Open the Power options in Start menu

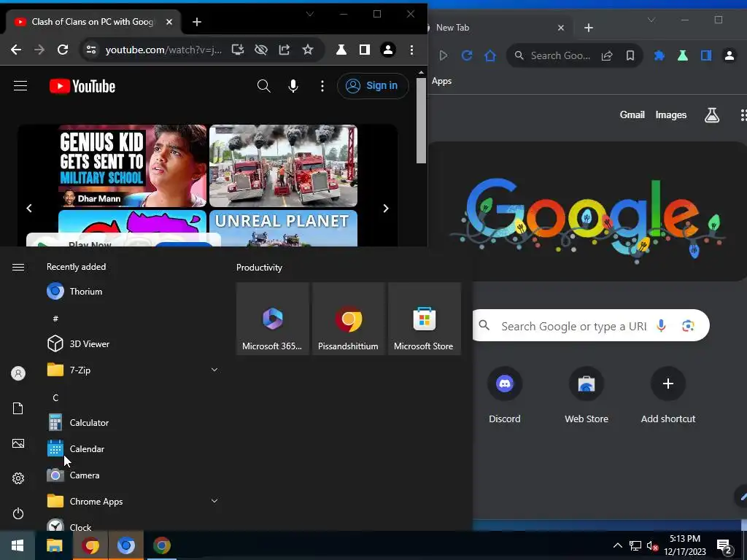18,513
